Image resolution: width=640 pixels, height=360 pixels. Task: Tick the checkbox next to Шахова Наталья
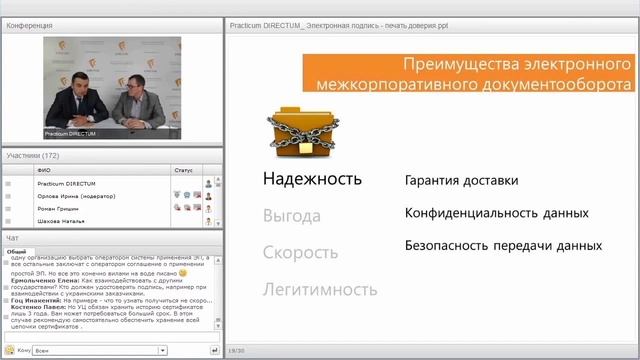(x=8, y=221)
